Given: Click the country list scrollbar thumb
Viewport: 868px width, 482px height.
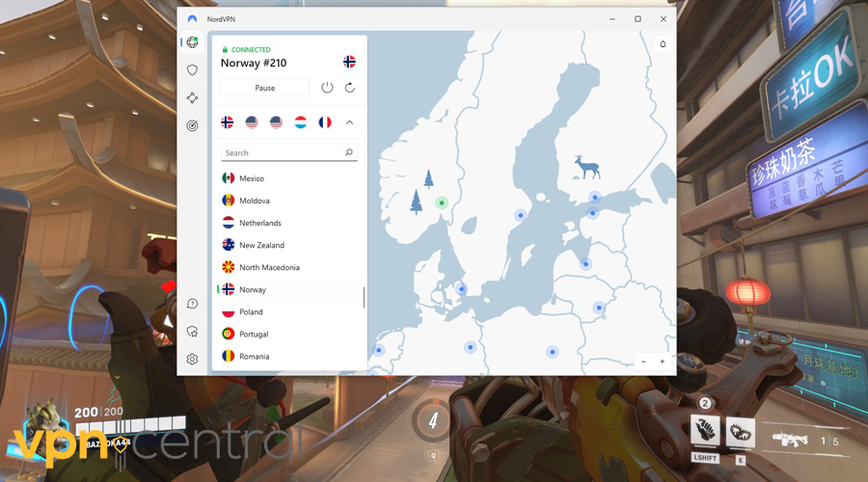Looking at the screenshot, I should [364, 297].
